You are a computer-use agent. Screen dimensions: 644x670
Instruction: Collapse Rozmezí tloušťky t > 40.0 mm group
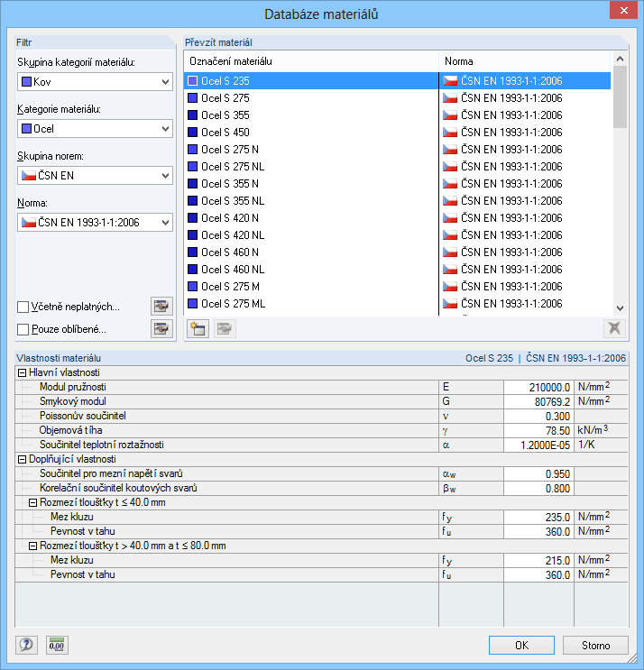coord(32,546)
